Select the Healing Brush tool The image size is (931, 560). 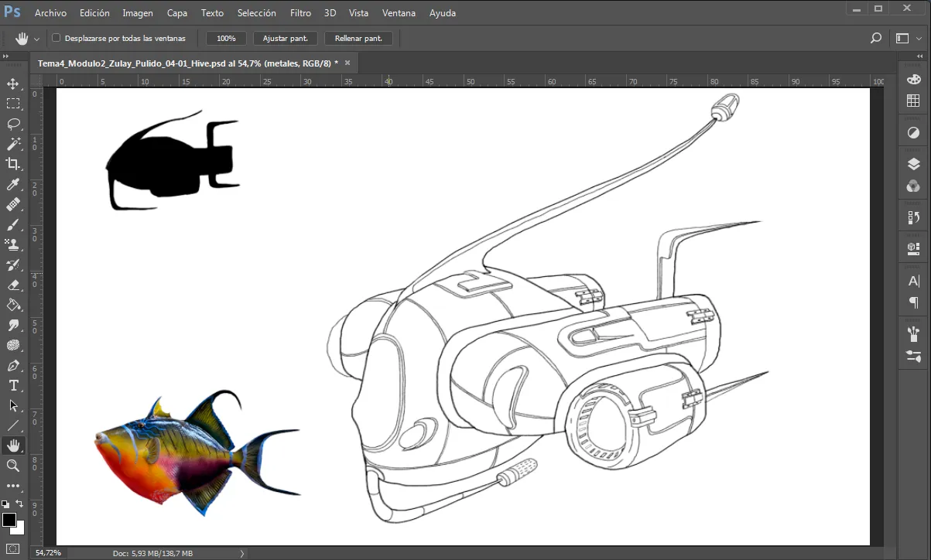click(x=13, y=204)
